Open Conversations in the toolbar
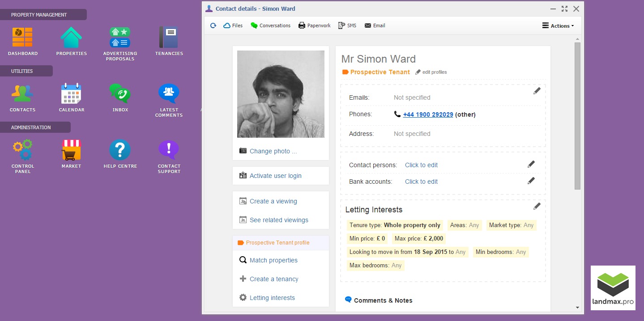Viewport: 644px width, 321px height. 270,26
